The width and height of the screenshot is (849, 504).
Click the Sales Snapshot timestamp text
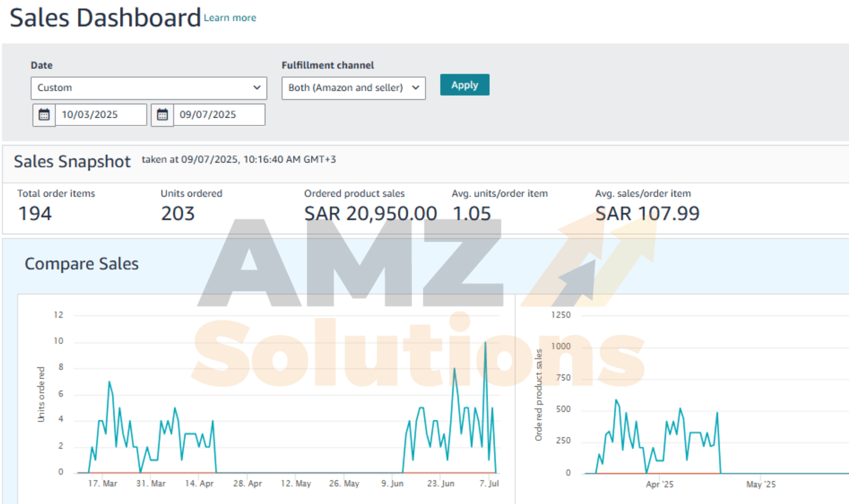239,160
